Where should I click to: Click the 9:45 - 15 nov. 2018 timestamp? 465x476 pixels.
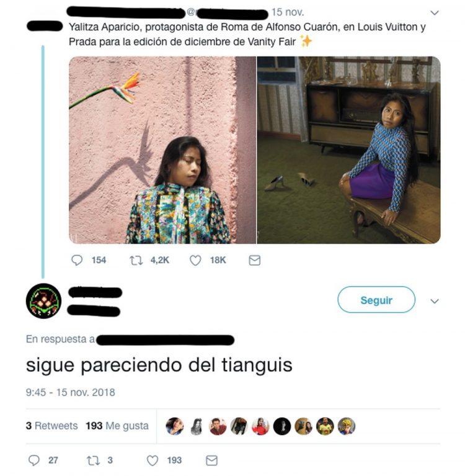(x=71, y=392)
